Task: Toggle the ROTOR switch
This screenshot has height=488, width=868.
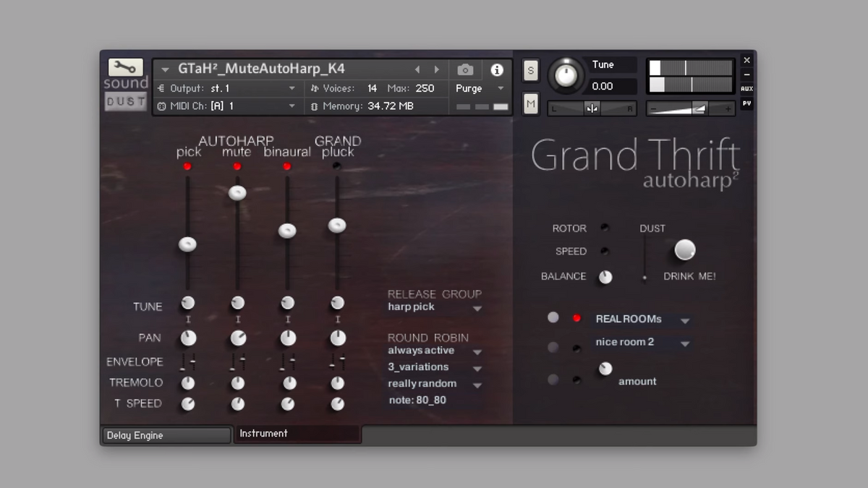Action: pos(605,228)
